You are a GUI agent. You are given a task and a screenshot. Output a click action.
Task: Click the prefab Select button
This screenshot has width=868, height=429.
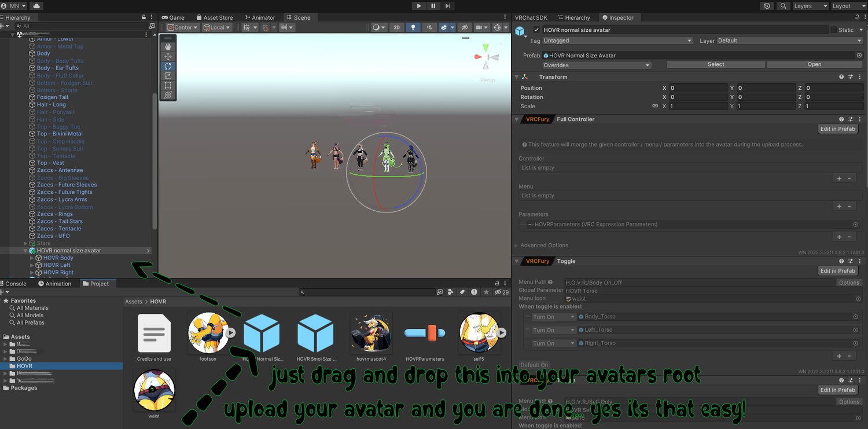716,65
